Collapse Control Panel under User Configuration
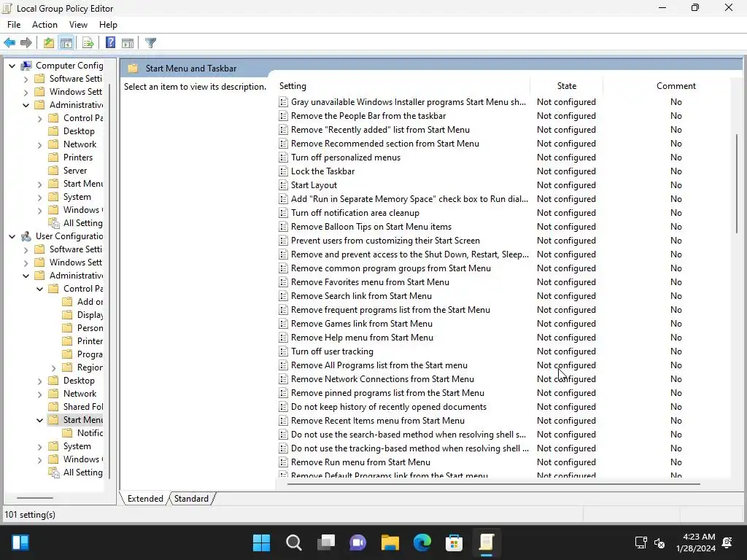This screenshot has height=560, width=747. (x=40, y=289)
